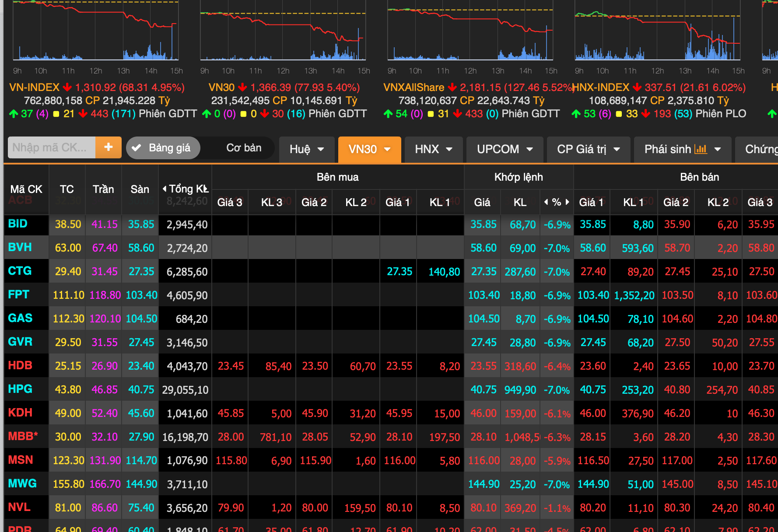
Task: Click left arrow beside Tổng KL header
Action: 165,189
